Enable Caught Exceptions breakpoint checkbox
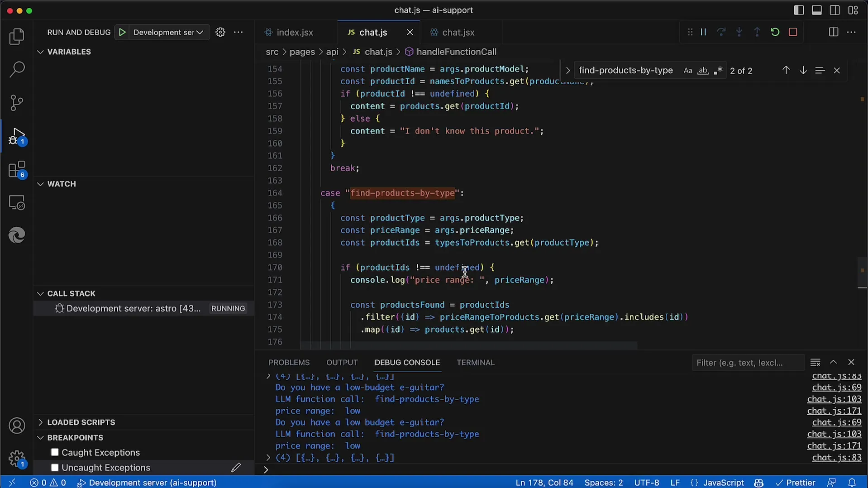 55,452
